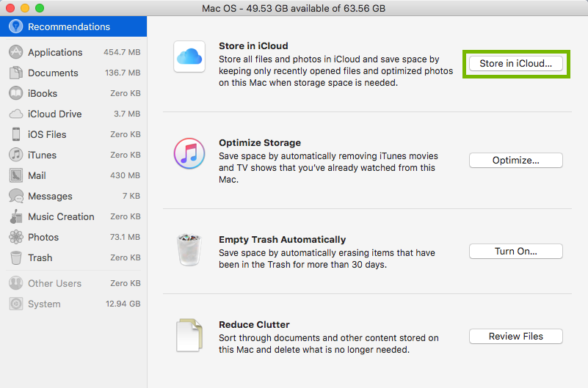Select the Music Creation label
This screenshot has height=388, width=588.
point(61,217)
